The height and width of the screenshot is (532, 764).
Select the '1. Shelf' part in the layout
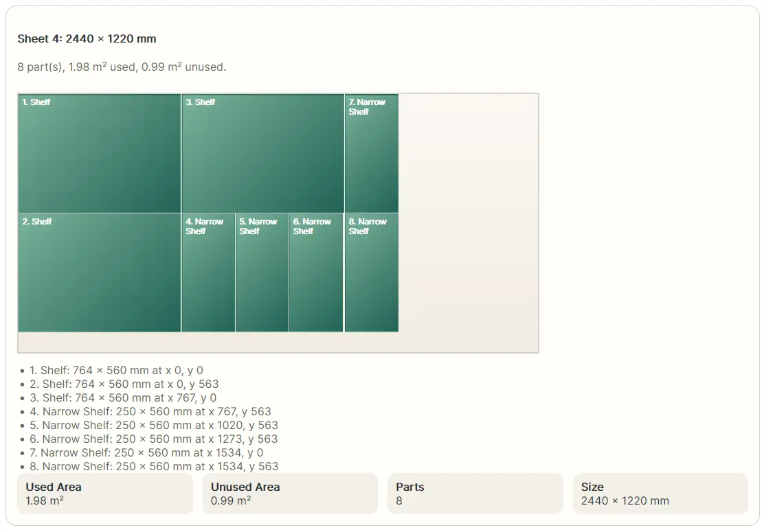(x=100, y=153)
